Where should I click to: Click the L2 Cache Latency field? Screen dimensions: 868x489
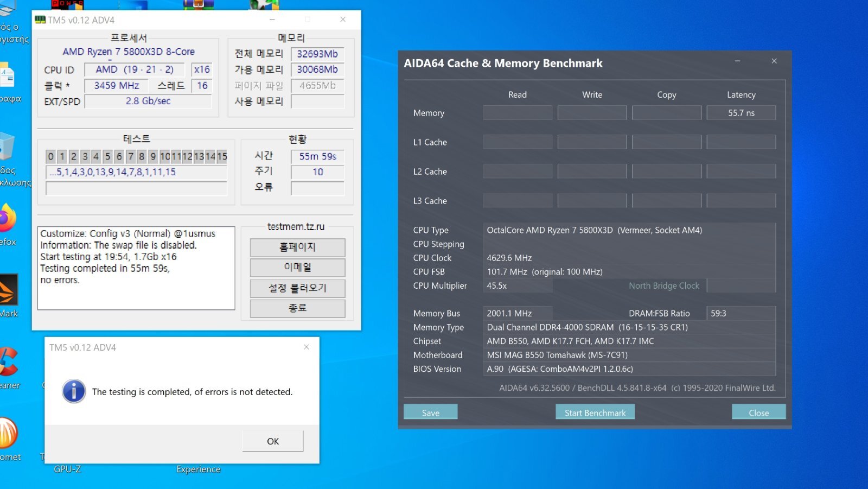pos(741,172)
